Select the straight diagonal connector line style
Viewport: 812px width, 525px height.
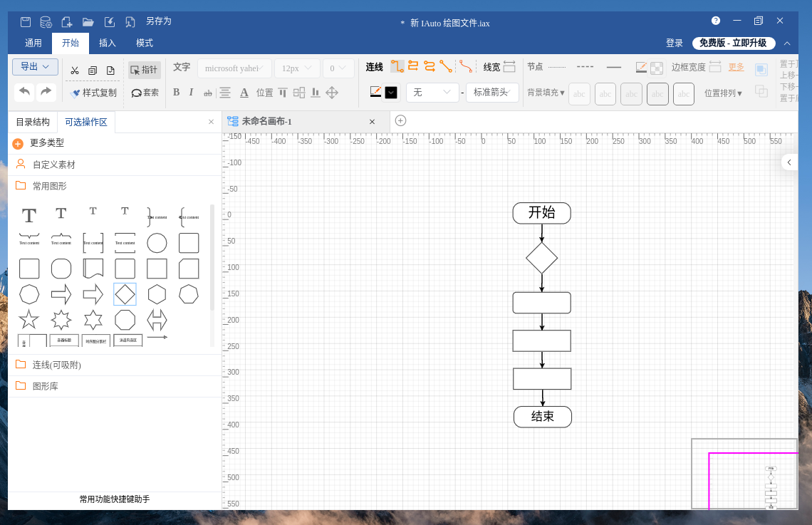tap(446, 66)
